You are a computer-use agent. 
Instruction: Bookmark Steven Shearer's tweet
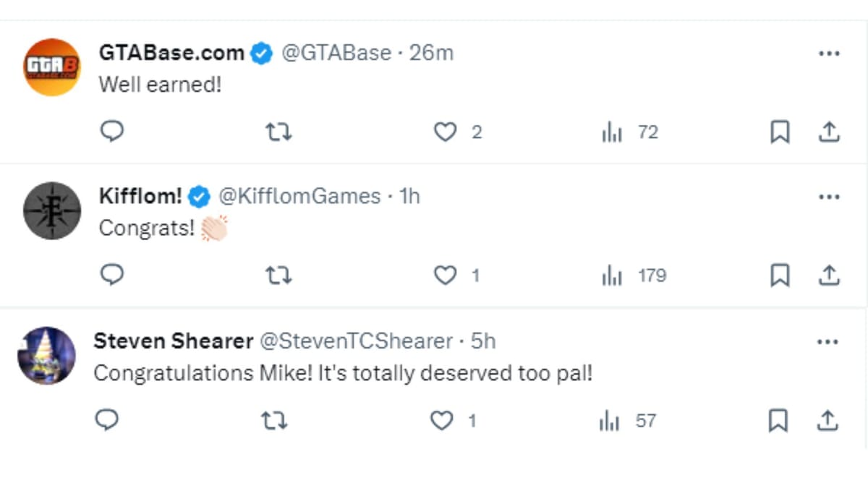[x=780, y=420]
